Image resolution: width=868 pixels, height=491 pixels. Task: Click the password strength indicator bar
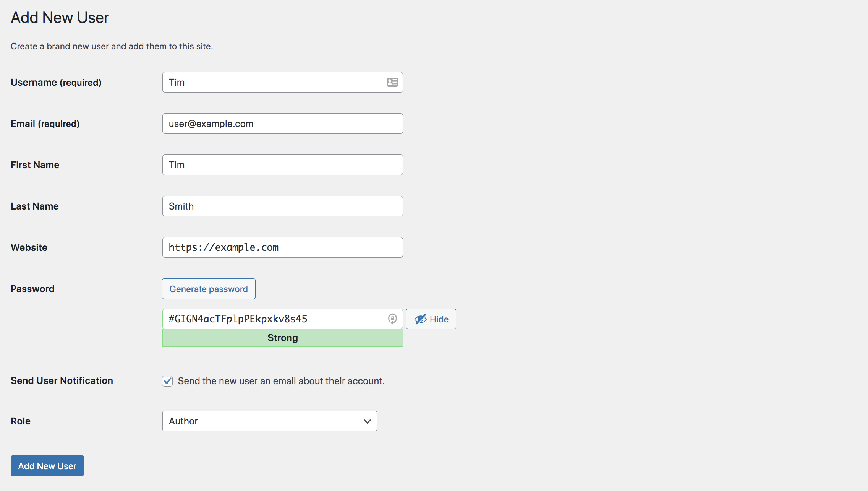click(x=283, y=337)
